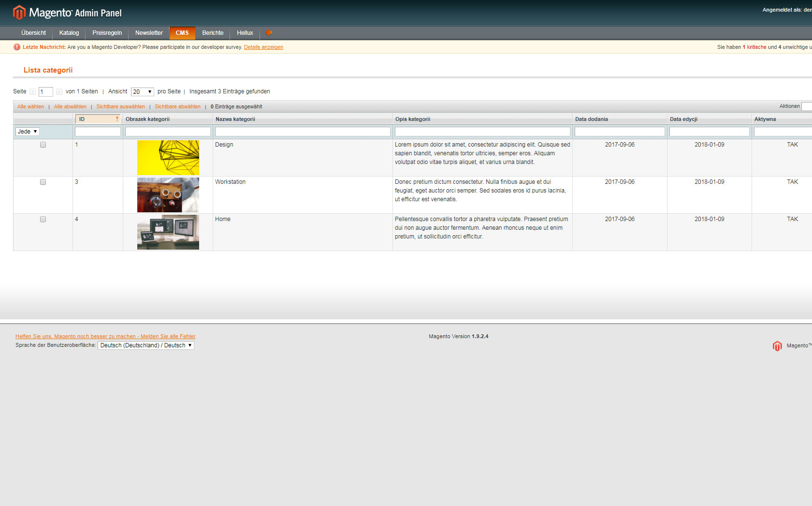The height and width of the screenshot is (506, 812).
Task: Click Alle wählen link
Action: 30,106
